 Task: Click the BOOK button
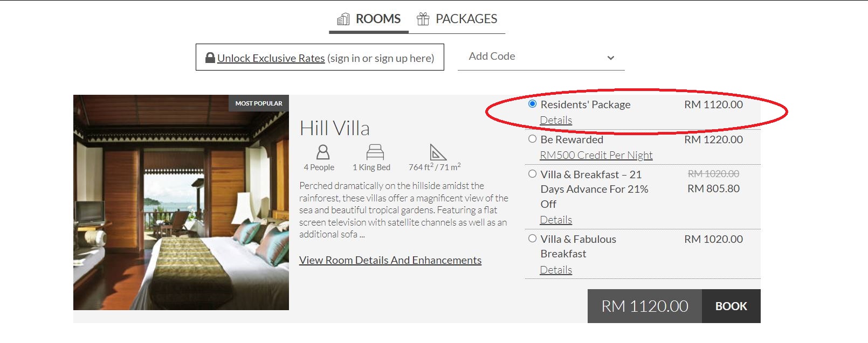[x=731, y=306]
